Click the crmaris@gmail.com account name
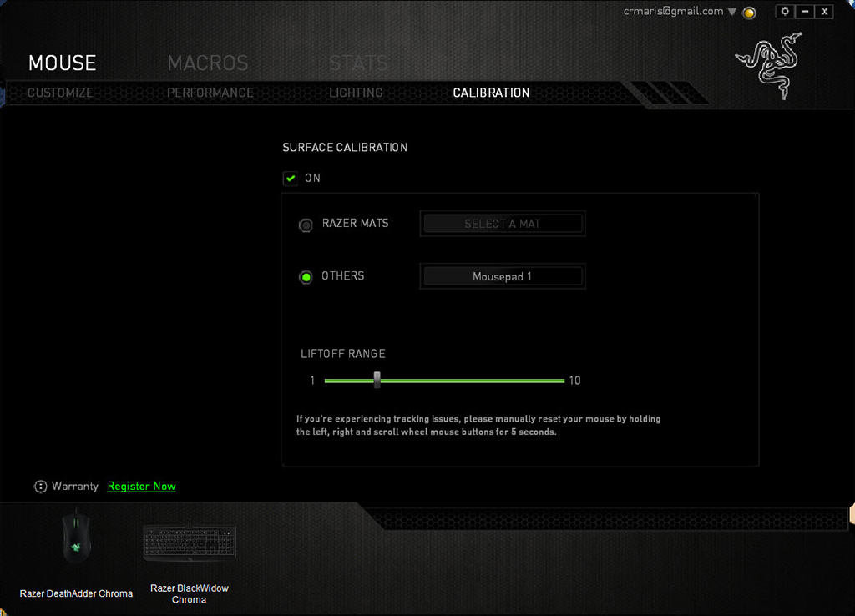The height and width of the screenshot is (616, 855). [x=673, y=12]
